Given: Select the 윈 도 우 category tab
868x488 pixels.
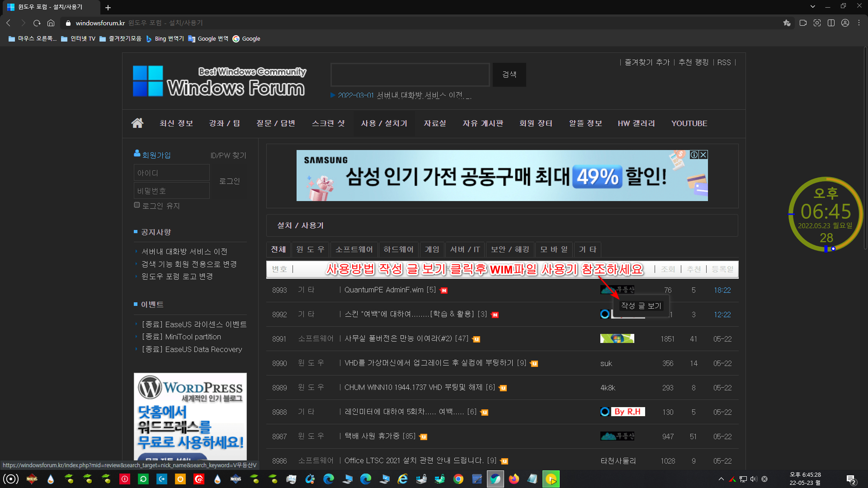Looking at the screenshot, I should [311, 249].
